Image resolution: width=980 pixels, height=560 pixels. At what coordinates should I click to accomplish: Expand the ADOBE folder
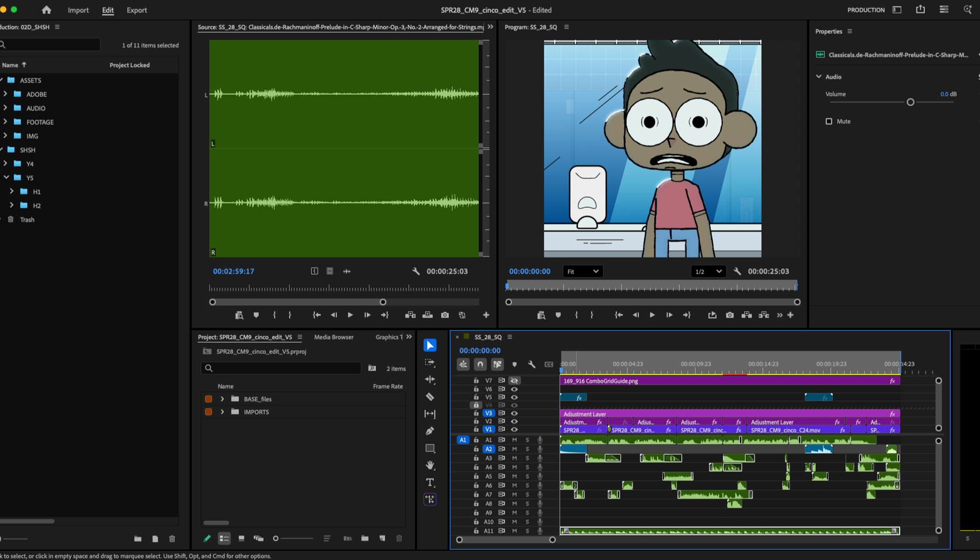click(x=5, y=94)
